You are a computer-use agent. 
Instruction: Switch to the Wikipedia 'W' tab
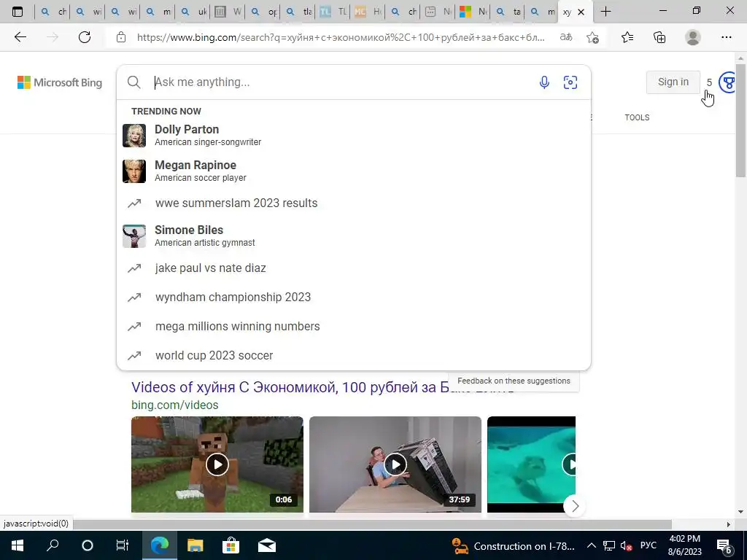click(228, 12)
